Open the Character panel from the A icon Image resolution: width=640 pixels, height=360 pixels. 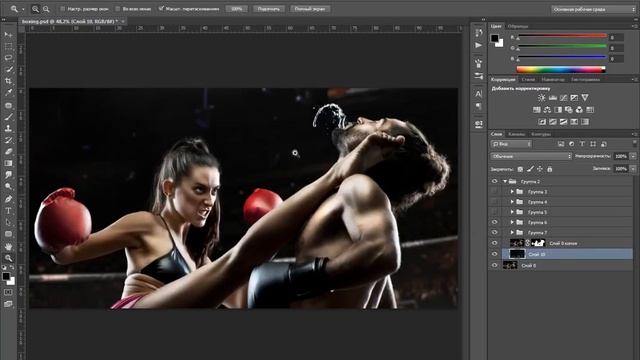click(478, 94)
